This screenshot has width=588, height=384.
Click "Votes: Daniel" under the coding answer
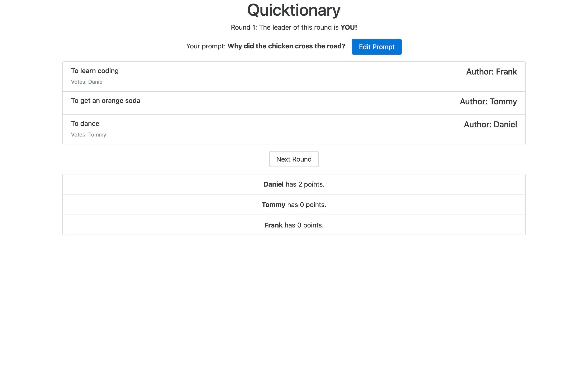point(87,82)
